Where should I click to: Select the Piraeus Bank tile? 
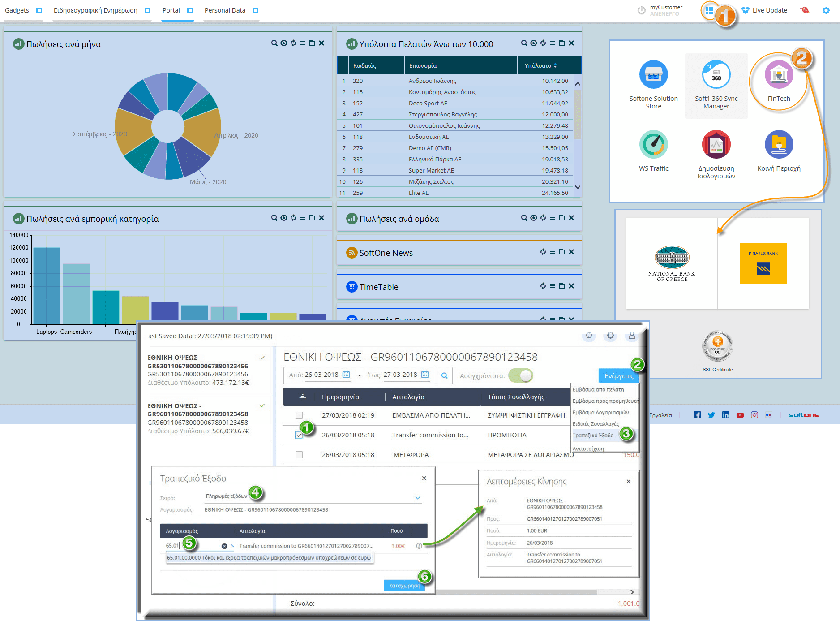pyautogui.click(x=763, y=263)
